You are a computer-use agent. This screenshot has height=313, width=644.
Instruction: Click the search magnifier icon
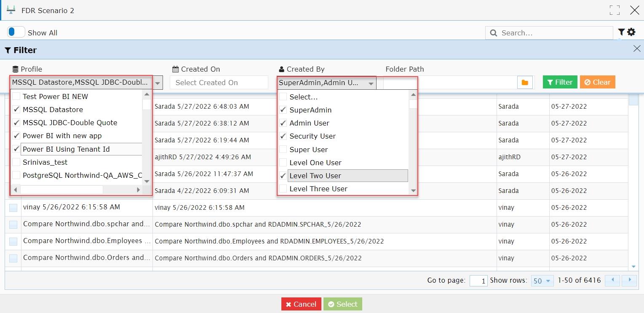click(x=493, y=33)
